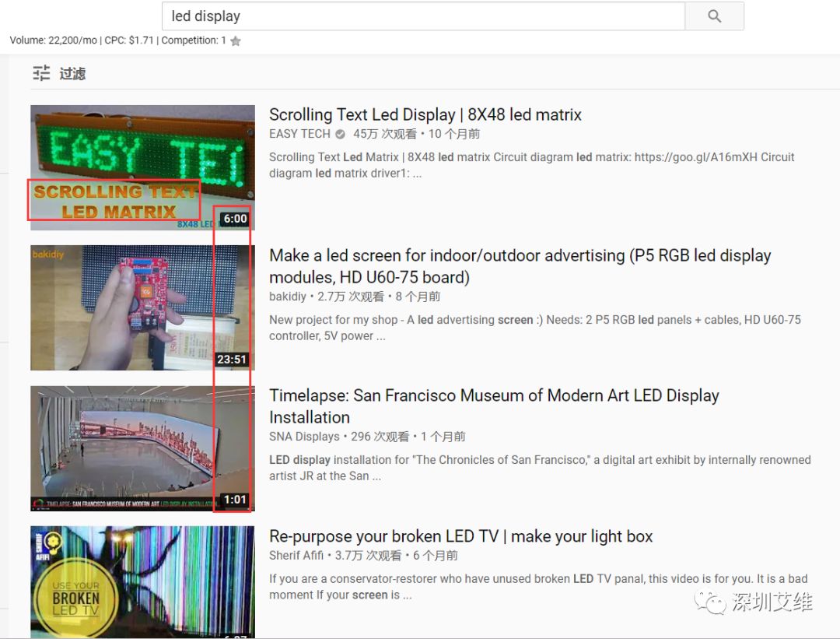Star the keyword next to Competition
Screen dimensions: 840x639
235,40
